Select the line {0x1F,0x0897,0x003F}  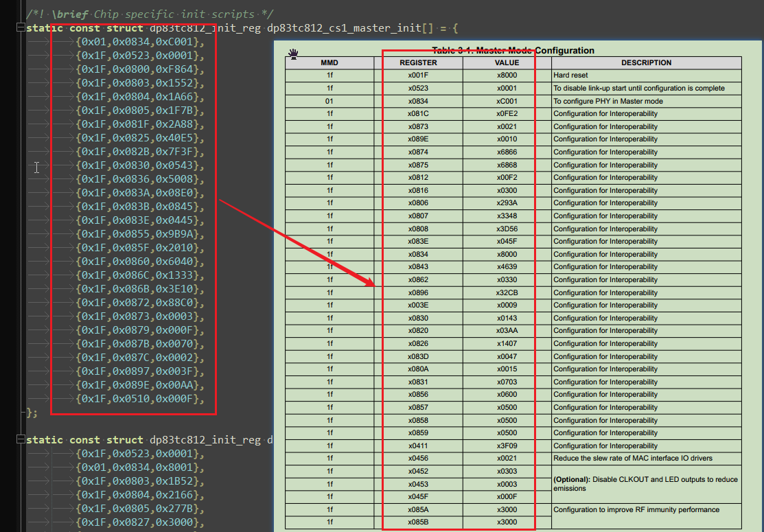tap(140, 371)
